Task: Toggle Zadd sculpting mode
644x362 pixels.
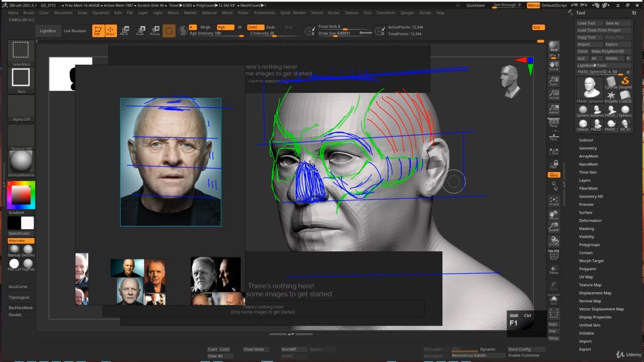Action: tap(255, 27)
